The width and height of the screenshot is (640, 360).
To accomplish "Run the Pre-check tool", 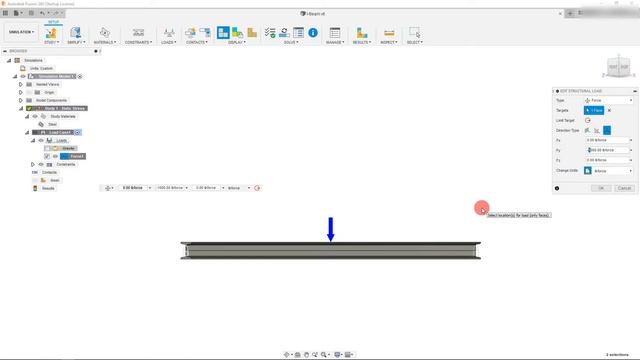I will (x=270, y=33).
